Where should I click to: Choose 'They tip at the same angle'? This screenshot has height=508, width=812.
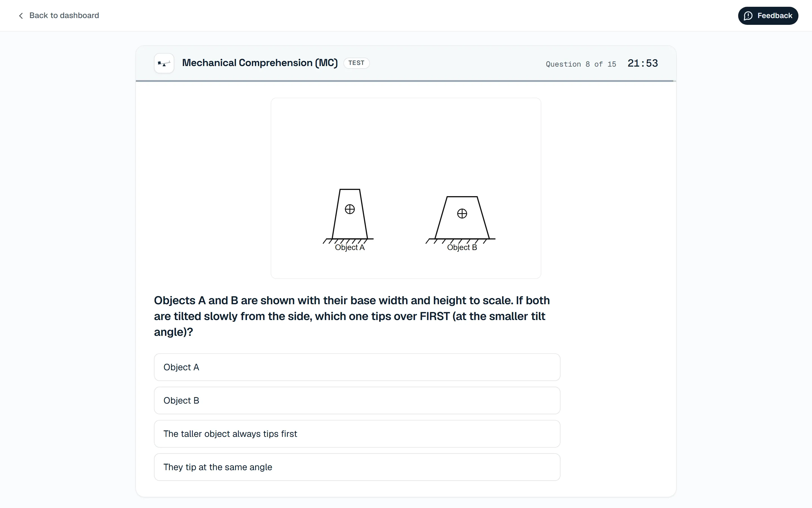pyautogui.click(x=357, y=467)
